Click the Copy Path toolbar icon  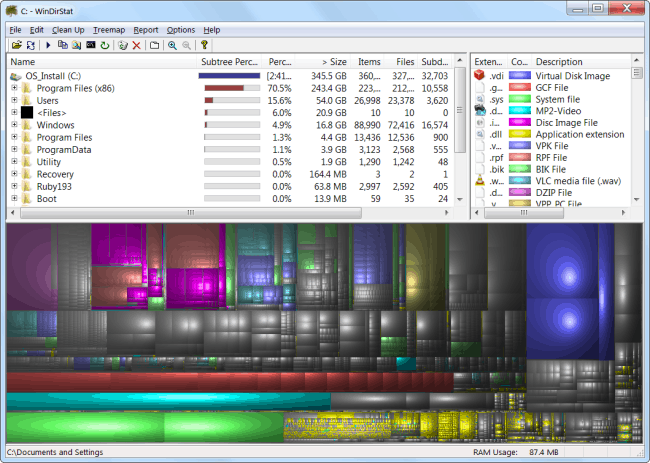coord(63,45)
